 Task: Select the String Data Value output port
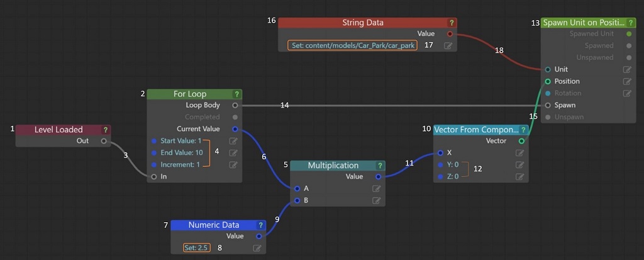pyautogui.click(x=450, y=33)
